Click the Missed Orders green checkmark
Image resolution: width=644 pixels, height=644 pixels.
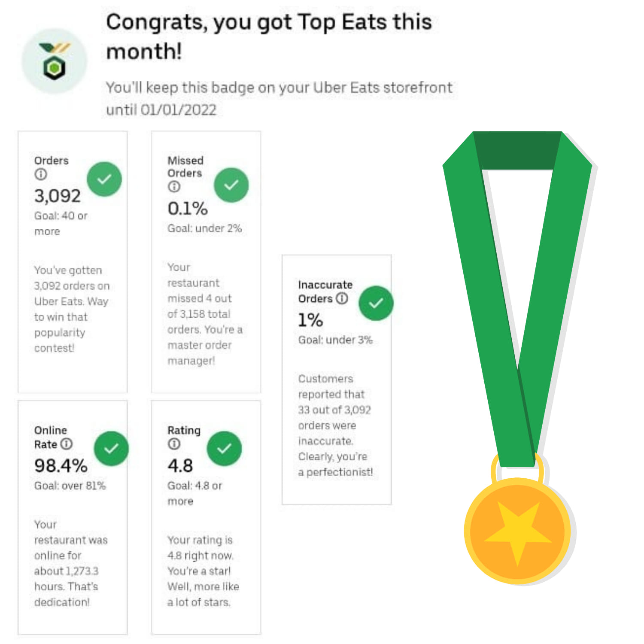coord(231,185)
